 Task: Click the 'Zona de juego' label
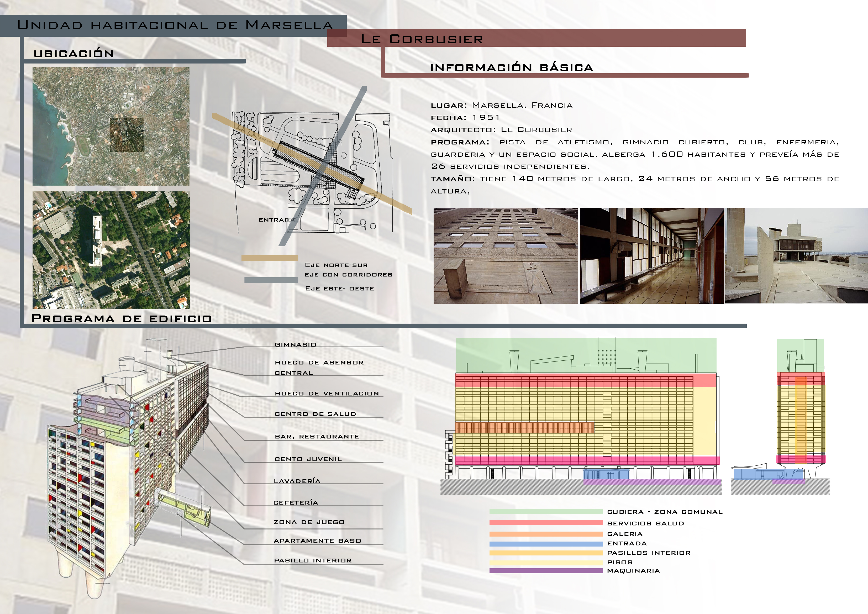(x=309, y=522)
